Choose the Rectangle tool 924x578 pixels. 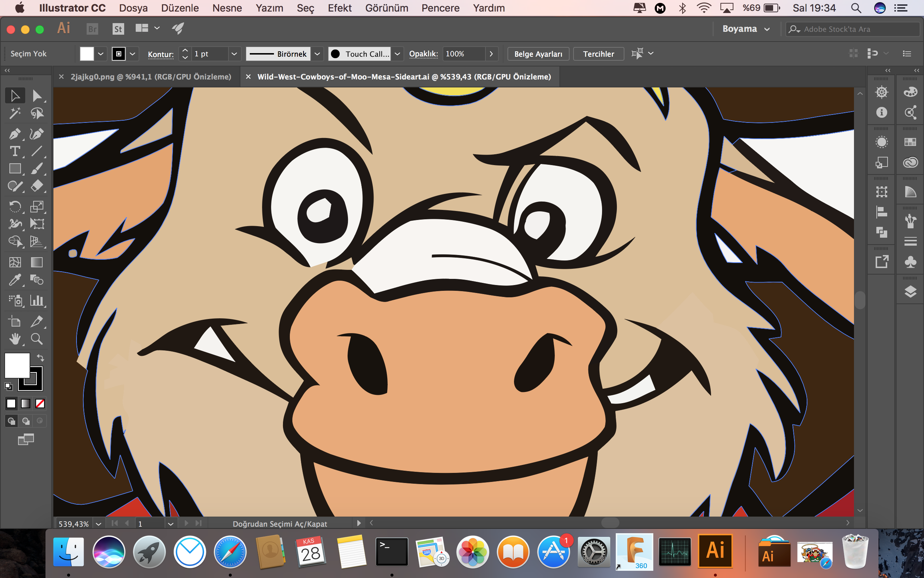pos(15,169)
